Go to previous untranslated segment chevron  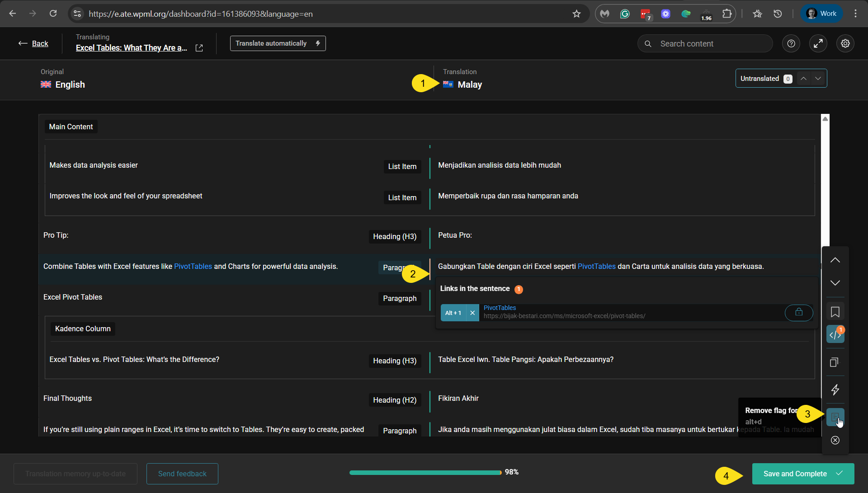[x=803, y=79]
